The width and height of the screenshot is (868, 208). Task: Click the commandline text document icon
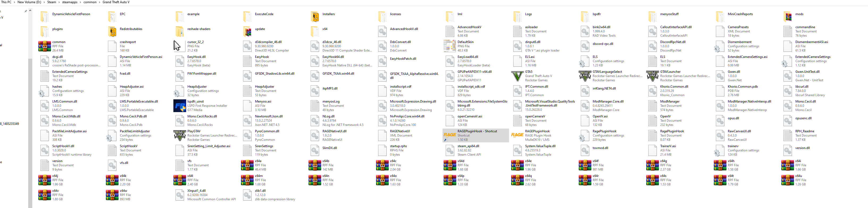click(788, 31)
